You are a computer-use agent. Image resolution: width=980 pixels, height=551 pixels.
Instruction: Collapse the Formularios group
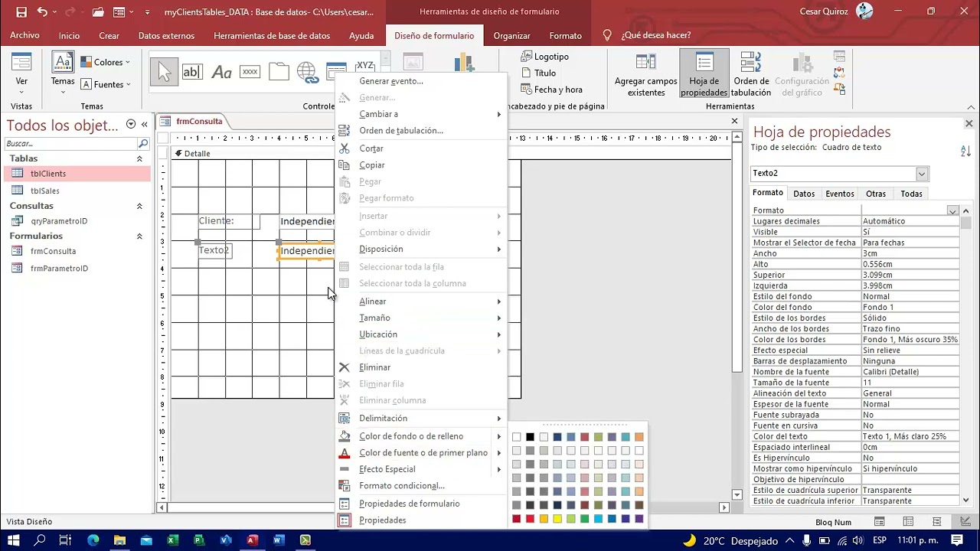(x=139, y=236)
